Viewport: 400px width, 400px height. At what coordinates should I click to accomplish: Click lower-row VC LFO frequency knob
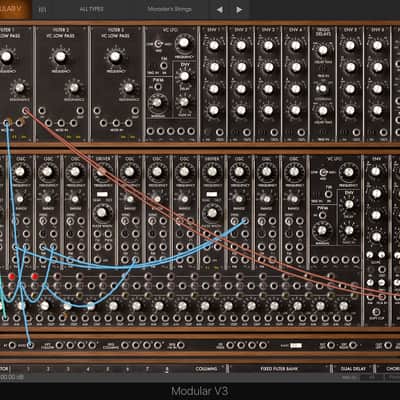(x=348, y=172)
